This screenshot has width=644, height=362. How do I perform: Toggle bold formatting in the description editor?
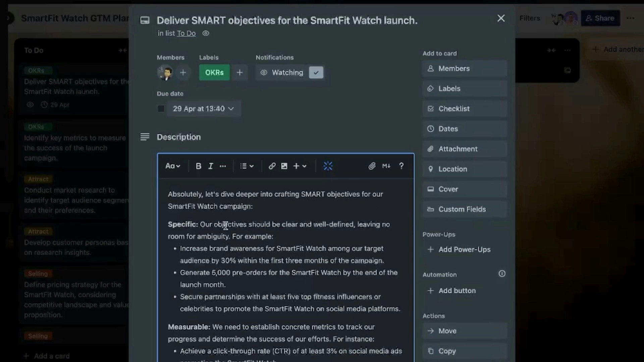198,166
